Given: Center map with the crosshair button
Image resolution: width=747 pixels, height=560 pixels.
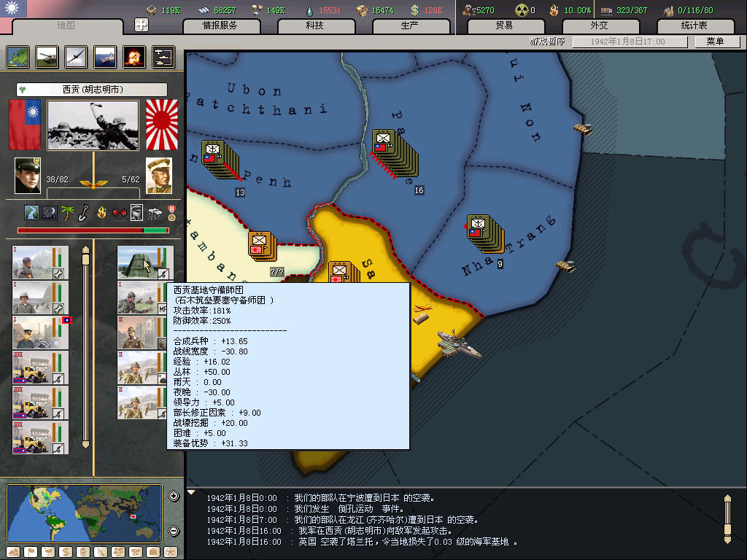Looking at the screenshot, I should tap(142, 25).
